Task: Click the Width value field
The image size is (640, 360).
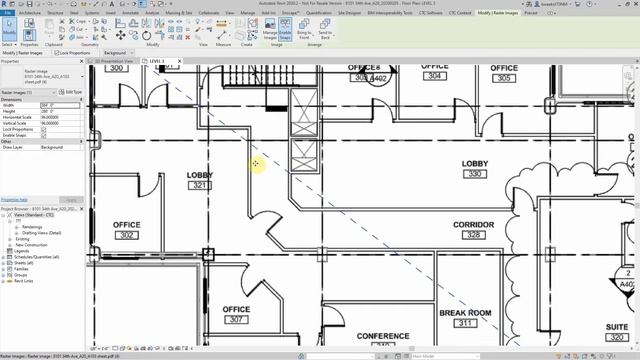Action: coord(60,105)
